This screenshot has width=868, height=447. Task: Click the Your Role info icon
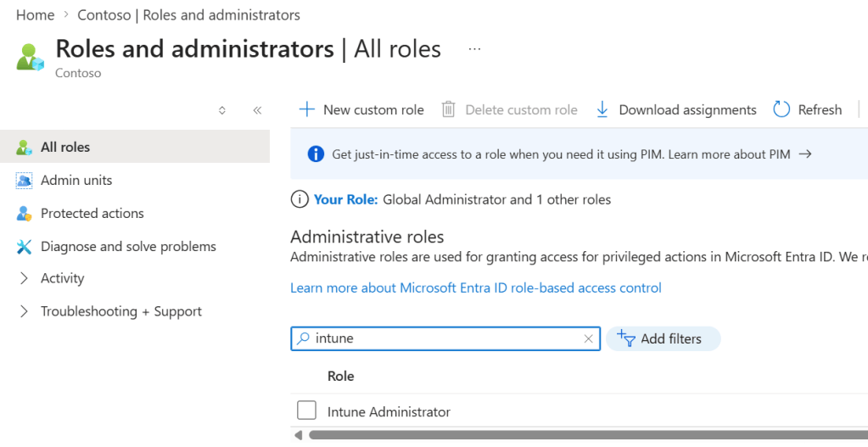pos(299,200)
